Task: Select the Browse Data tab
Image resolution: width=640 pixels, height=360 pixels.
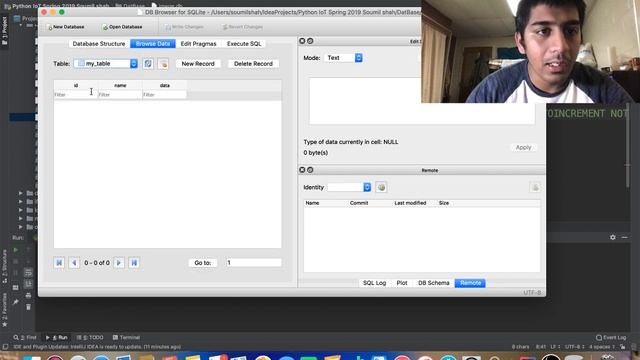Action: click(x=153, y=44)
